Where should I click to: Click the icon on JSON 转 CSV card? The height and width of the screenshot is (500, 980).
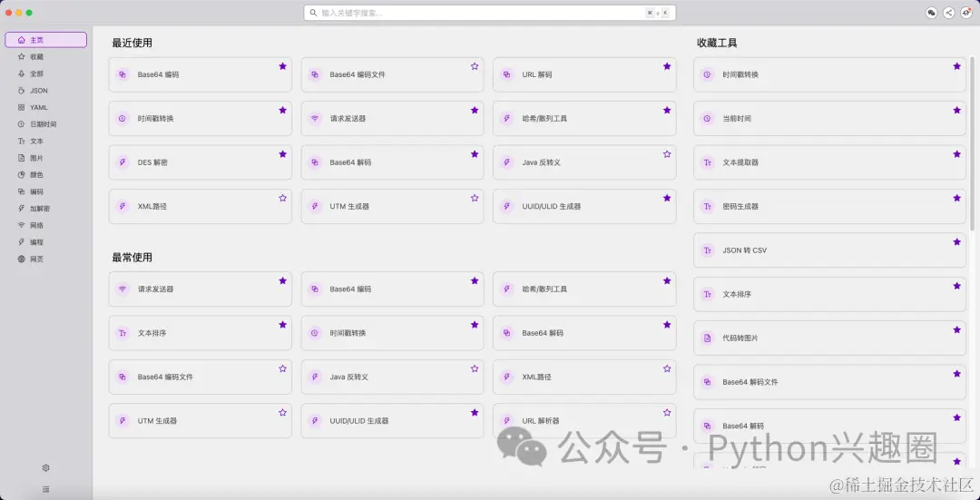tap(708, 250)
